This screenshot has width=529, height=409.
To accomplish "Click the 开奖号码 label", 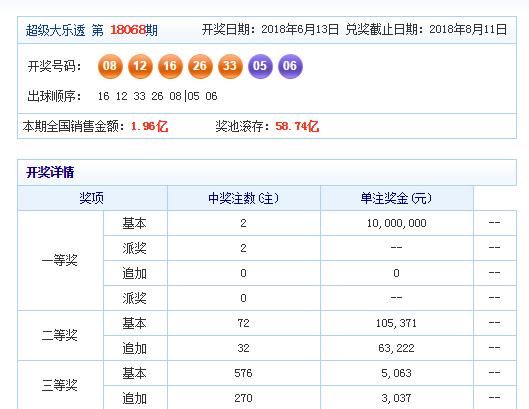I will click(x=54, y=66).
